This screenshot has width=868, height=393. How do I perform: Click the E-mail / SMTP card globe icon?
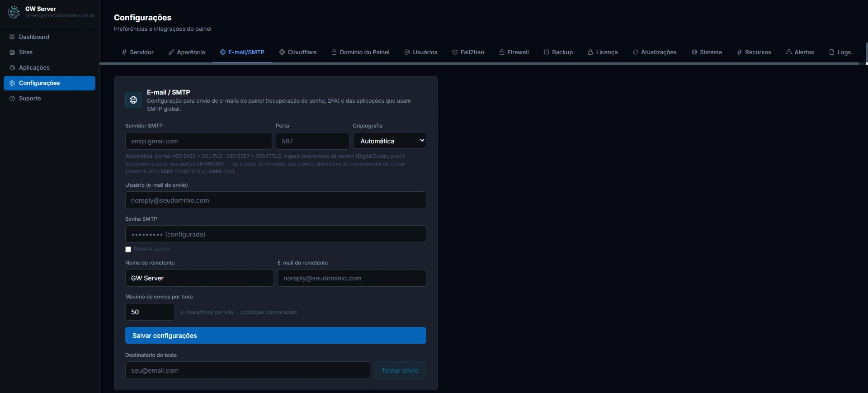coord(133,100)
